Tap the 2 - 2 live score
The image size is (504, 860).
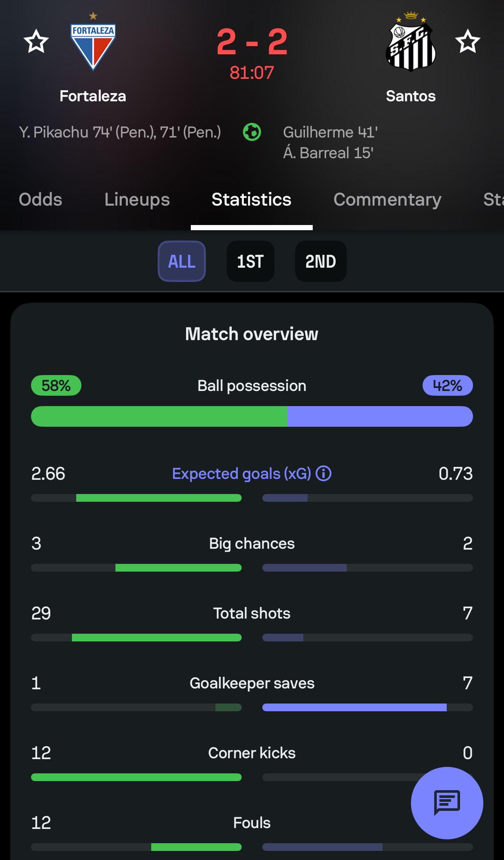pos(252,42)
